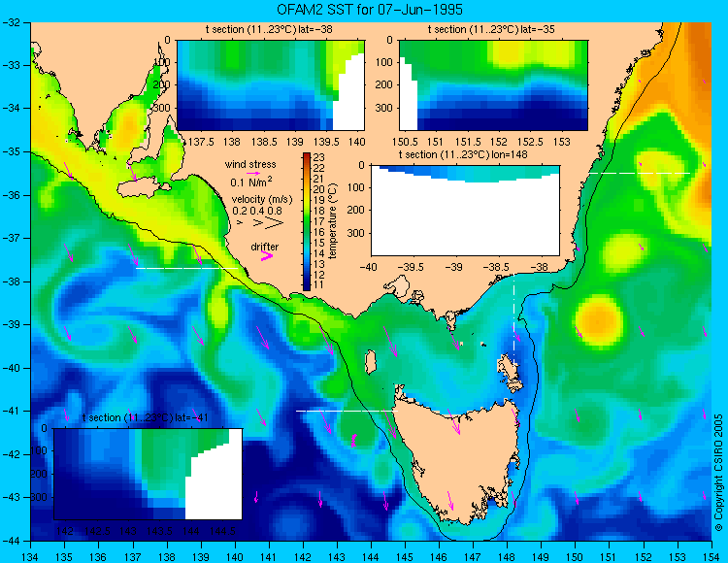Image resolution: width=728 pixels, height=563 pixels.
Task: Click main map y-axis label -44
Action: pos(11,542)
